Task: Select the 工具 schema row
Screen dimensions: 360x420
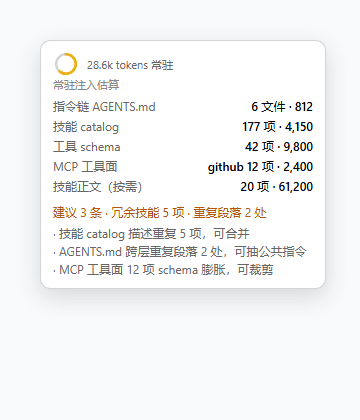Action: pyautogui.click(x=183, y=147)
